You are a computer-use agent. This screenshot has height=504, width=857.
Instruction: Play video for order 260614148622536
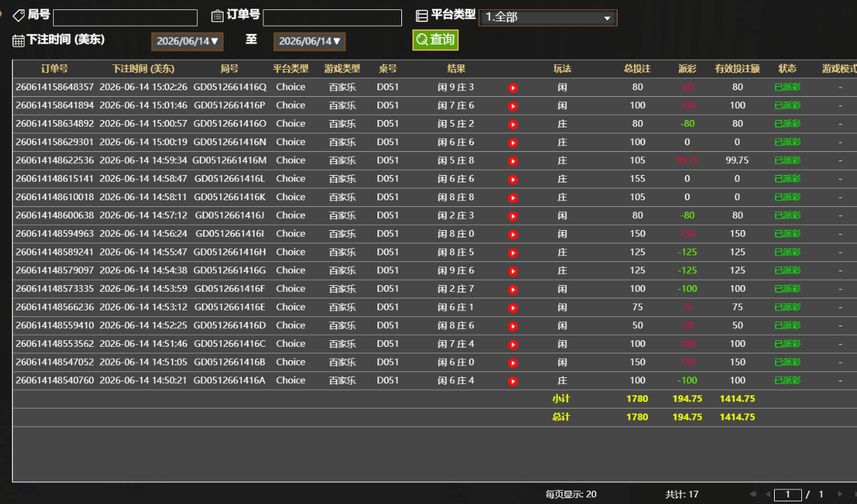pyautogui.click(x=513, y=161)
